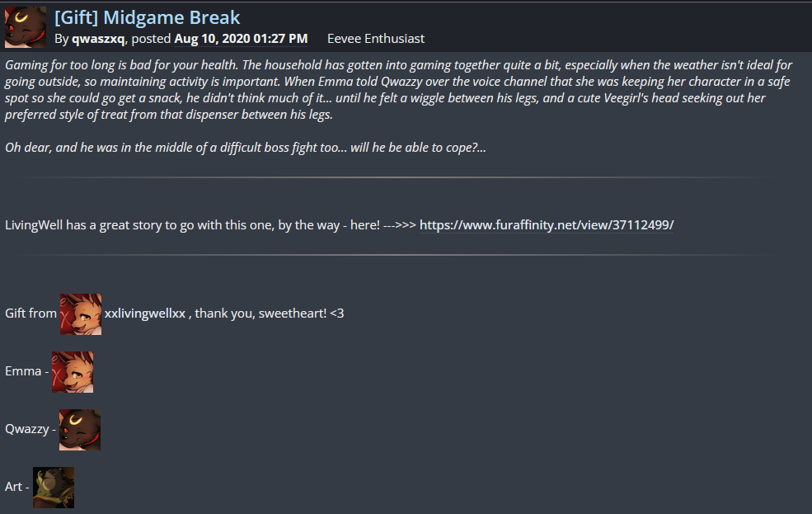Open the qwaszxq author profile link
The width and height of the screenshot is (812, 514).
pyautogui.click(x=98, y=39)
